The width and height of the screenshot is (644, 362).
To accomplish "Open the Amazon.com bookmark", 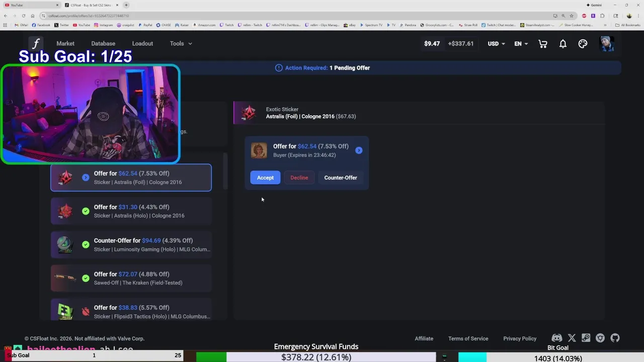I will tap(204, 25).
